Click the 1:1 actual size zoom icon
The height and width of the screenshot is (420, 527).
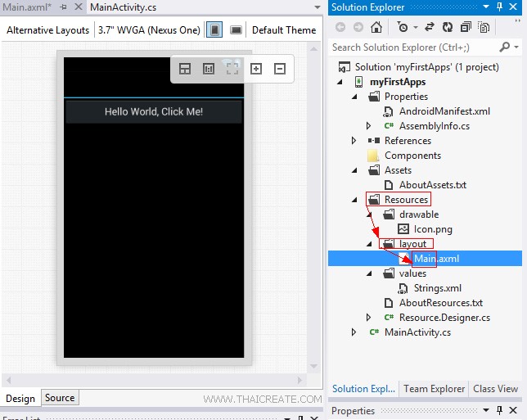point(209,69)
